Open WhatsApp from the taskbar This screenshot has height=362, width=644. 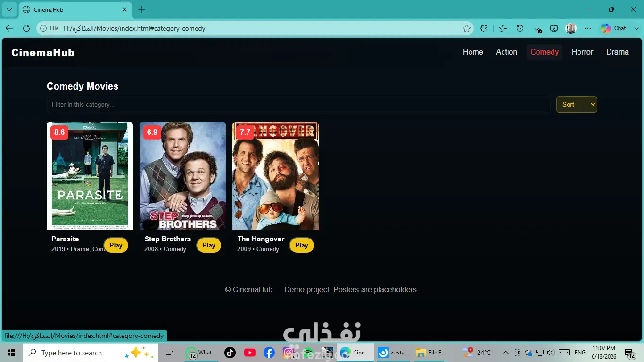(x=201, y=353)
